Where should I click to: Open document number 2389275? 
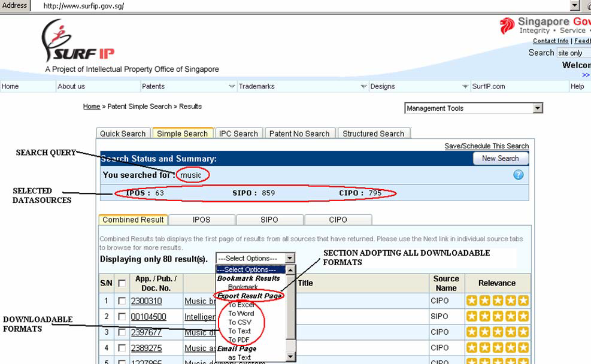tap(147, 348)
